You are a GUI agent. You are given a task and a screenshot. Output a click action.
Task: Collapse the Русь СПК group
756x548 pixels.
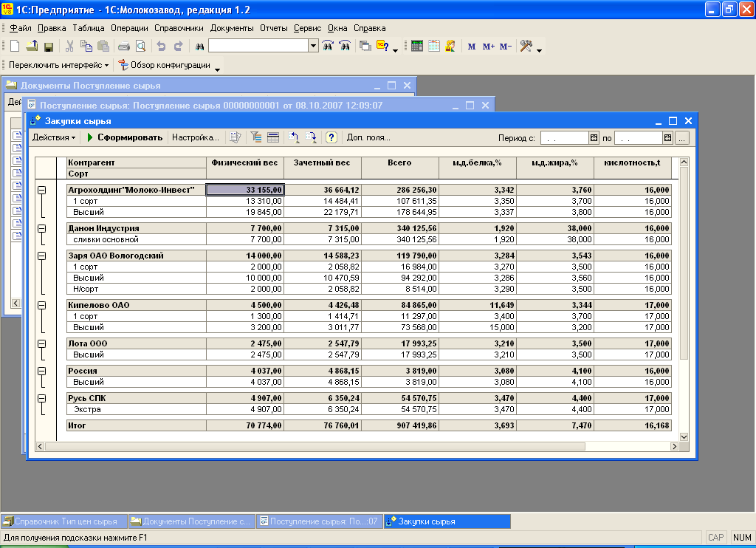click(x=42, y=399)
